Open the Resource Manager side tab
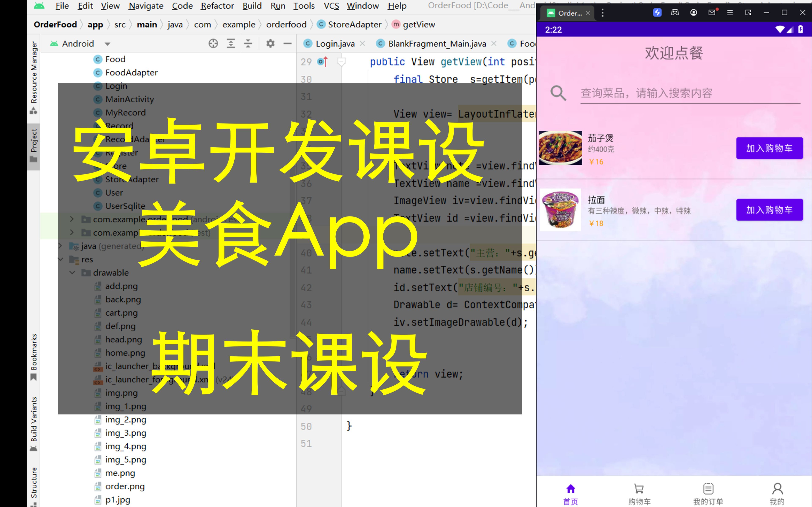Screen dimensions: 812x507 34,77
